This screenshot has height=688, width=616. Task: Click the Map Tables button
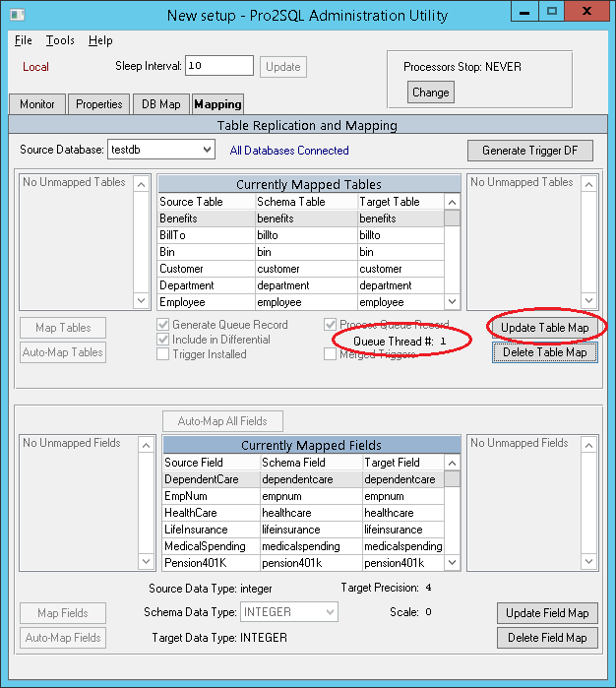coord(63,328)
